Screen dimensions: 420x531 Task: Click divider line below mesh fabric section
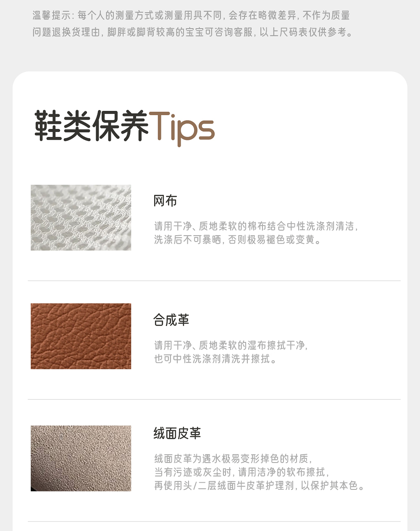coord(214,281)
